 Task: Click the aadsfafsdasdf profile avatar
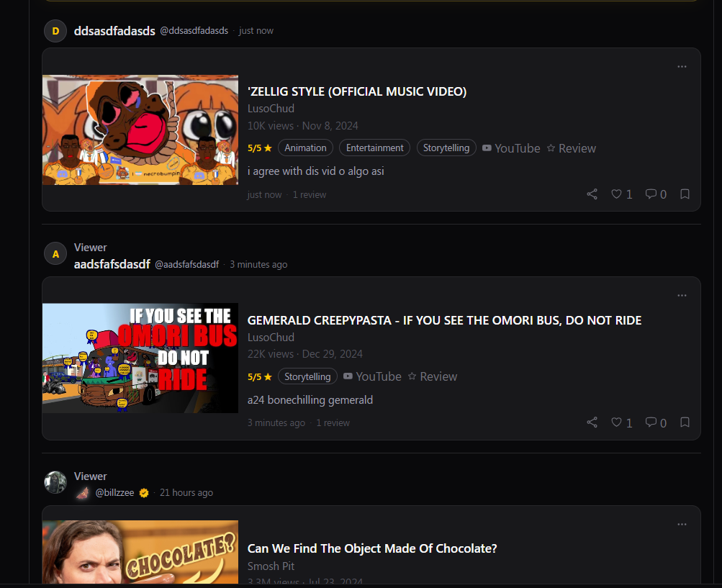55,254
